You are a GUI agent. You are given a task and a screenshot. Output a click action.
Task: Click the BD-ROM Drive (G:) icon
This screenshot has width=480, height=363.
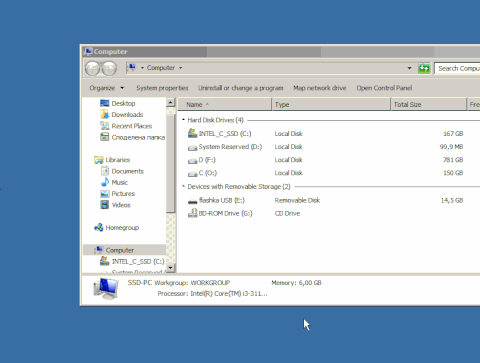(192, 213)
